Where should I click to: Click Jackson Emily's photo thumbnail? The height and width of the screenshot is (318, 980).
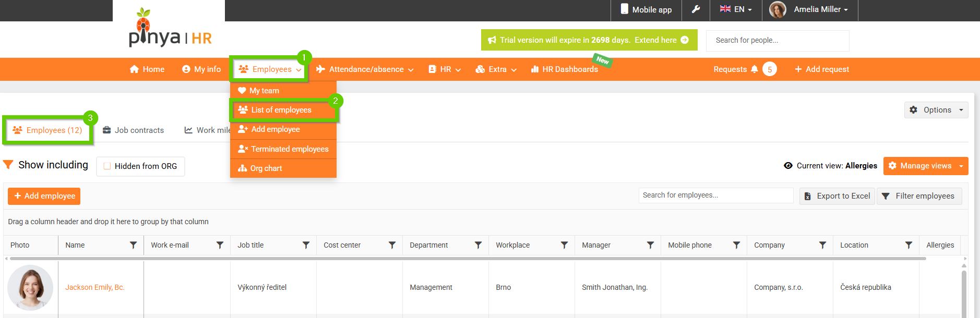click(x=30, y=288)
